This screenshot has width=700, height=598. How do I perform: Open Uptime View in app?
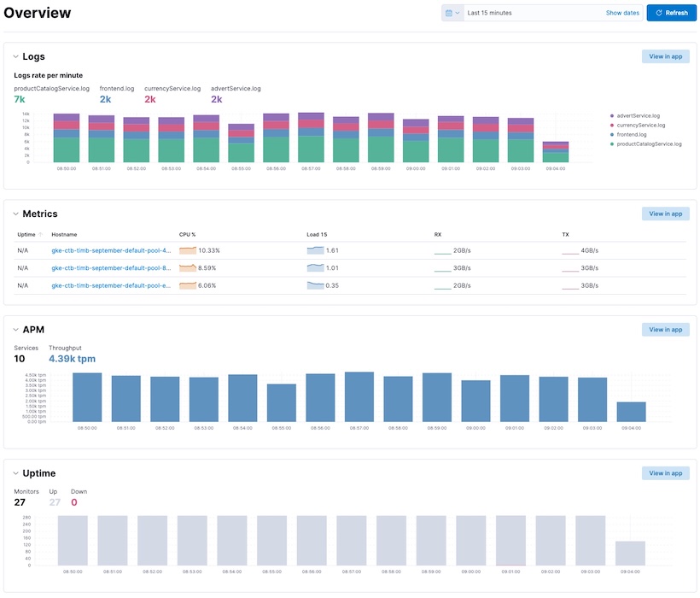pyautogui.click(x=665, y=472)
